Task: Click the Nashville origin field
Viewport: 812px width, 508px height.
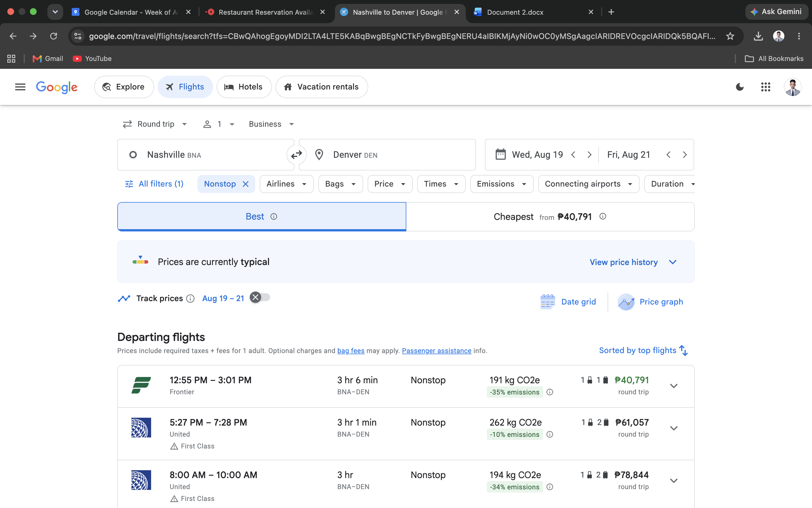Action: [206, 155]
